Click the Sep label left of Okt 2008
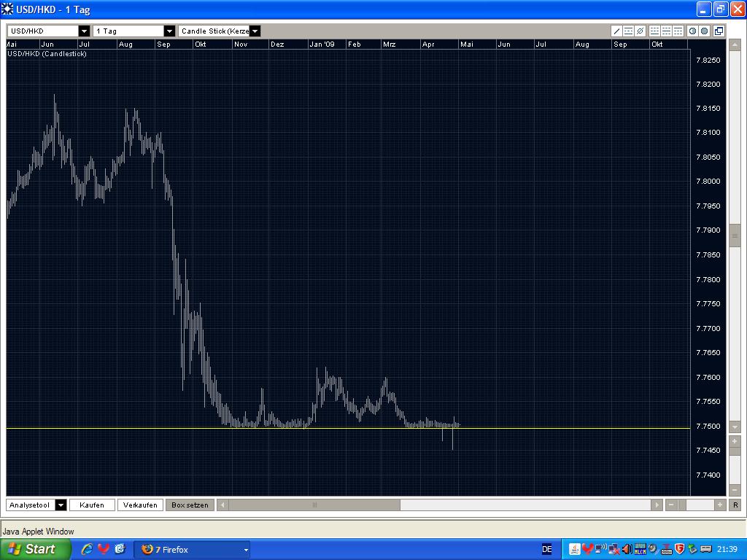 (x=163, y=44)
